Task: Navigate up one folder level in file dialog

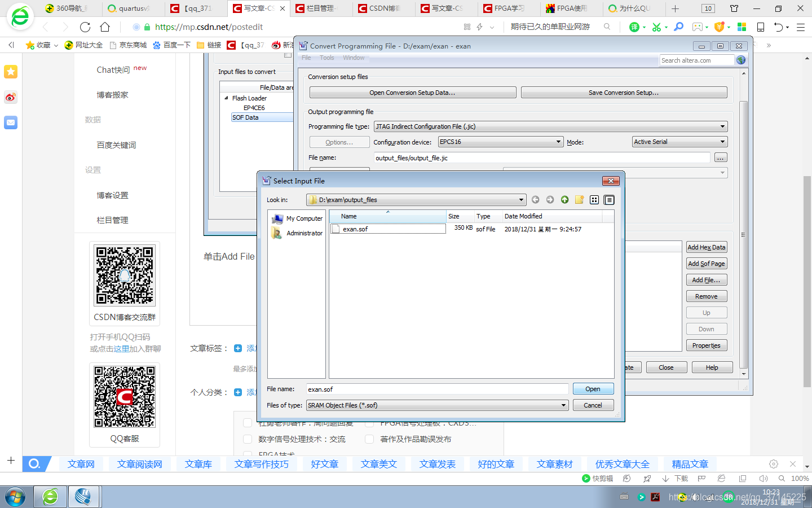Action: [564, 199]
